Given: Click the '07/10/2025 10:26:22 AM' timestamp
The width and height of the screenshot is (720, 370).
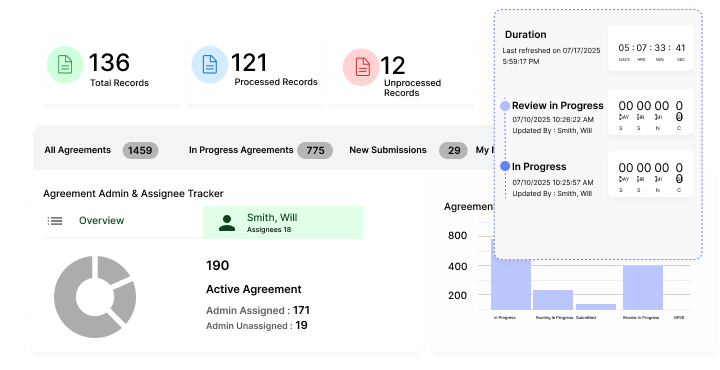Looking at the screenshot, I should click(553, 119).
